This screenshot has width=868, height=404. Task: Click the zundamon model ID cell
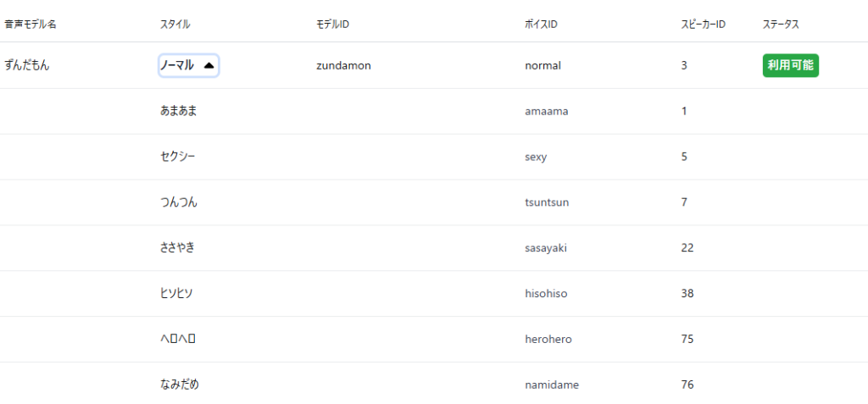coord(343,65)
